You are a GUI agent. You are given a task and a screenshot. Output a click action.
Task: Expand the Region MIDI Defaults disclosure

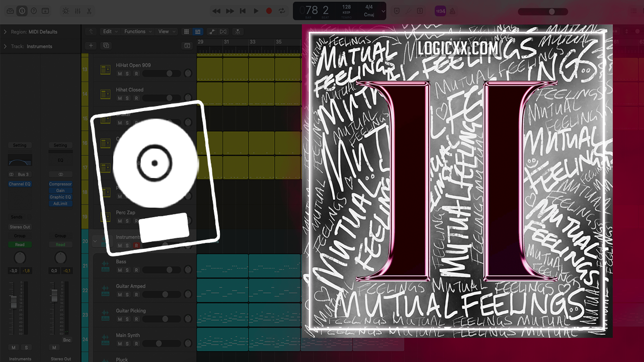(x=5, y=32)
